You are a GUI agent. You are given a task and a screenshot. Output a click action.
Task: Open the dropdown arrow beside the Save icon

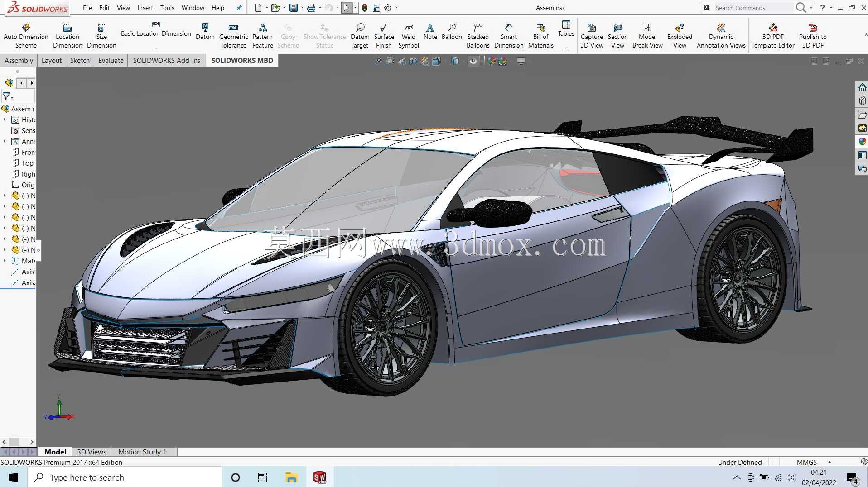pos(302,8)
